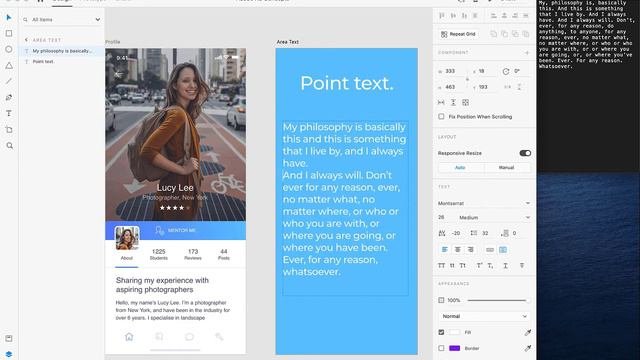640x360 pixels.
Task: Click the Subtract boolean operation icon
Action: pos(504,34)
